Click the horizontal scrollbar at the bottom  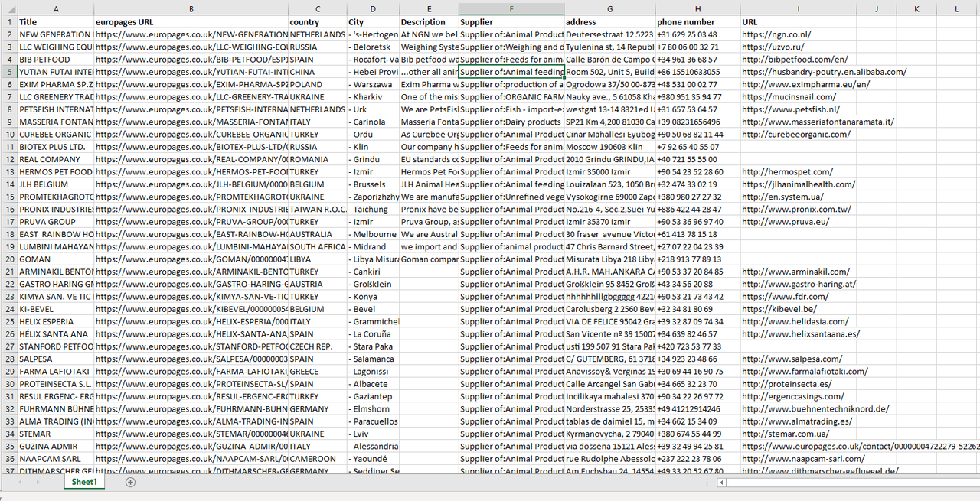(850, 483)
